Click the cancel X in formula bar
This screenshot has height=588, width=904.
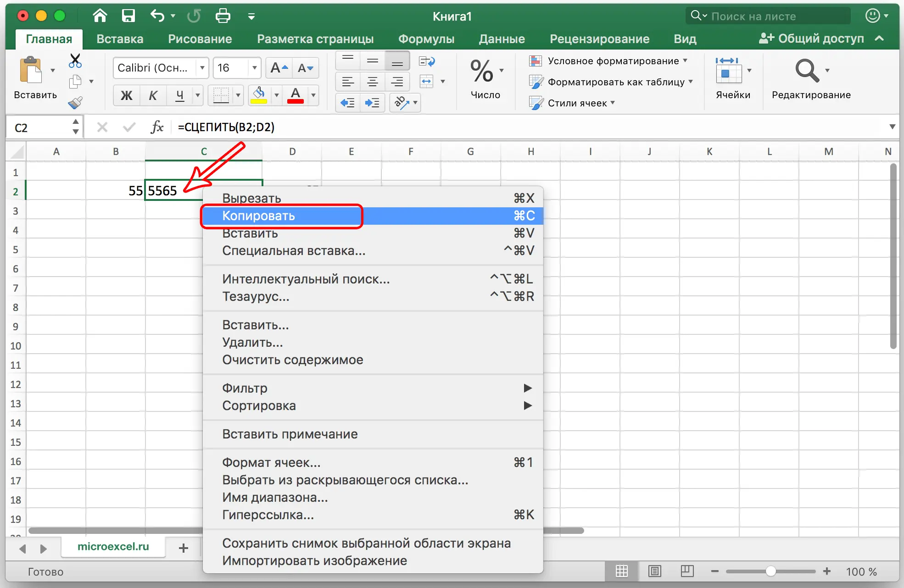(102, 127)
